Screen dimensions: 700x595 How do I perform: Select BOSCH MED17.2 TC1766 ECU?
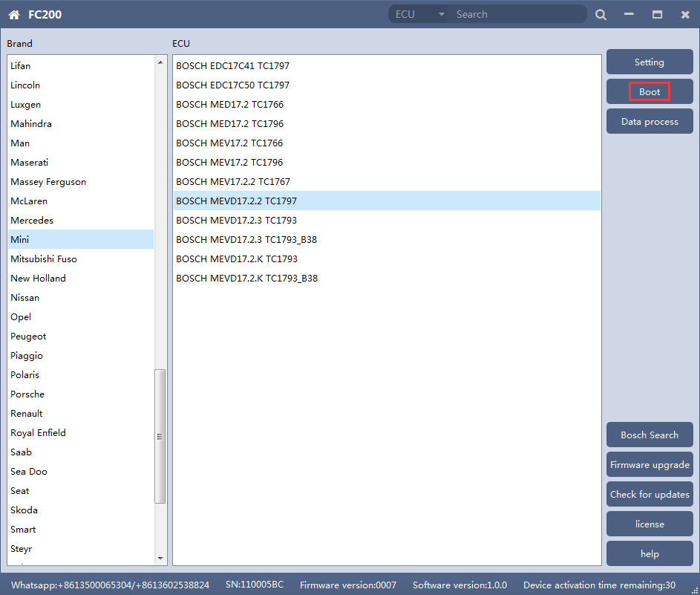[387, 105]
